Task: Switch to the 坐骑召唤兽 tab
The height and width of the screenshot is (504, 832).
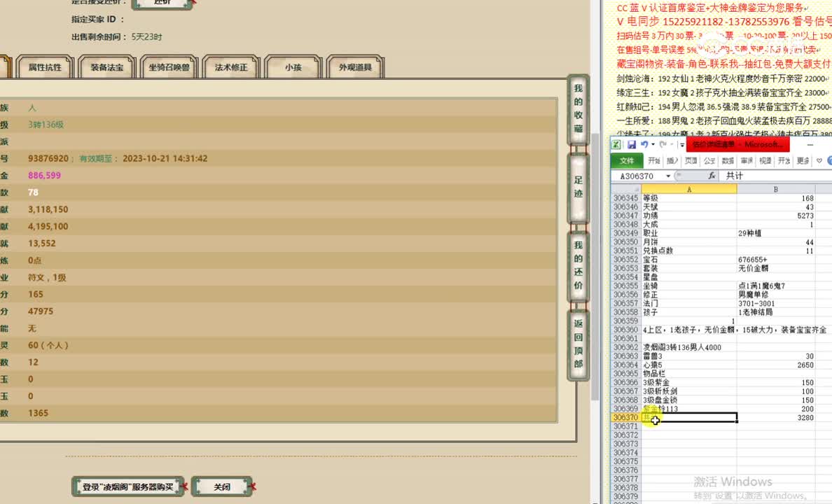Action: click(x=169, y=68)
